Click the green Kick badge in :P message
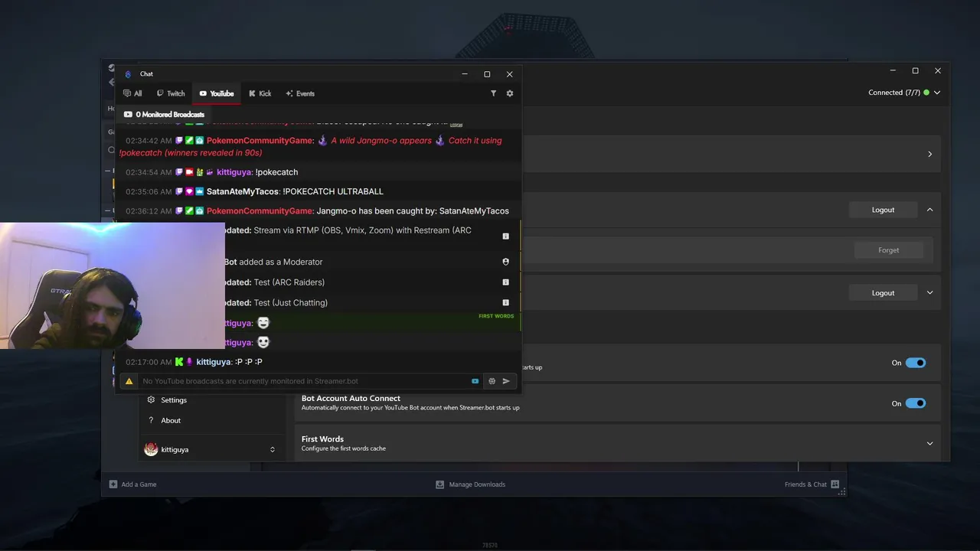 [x=179, y=362]
